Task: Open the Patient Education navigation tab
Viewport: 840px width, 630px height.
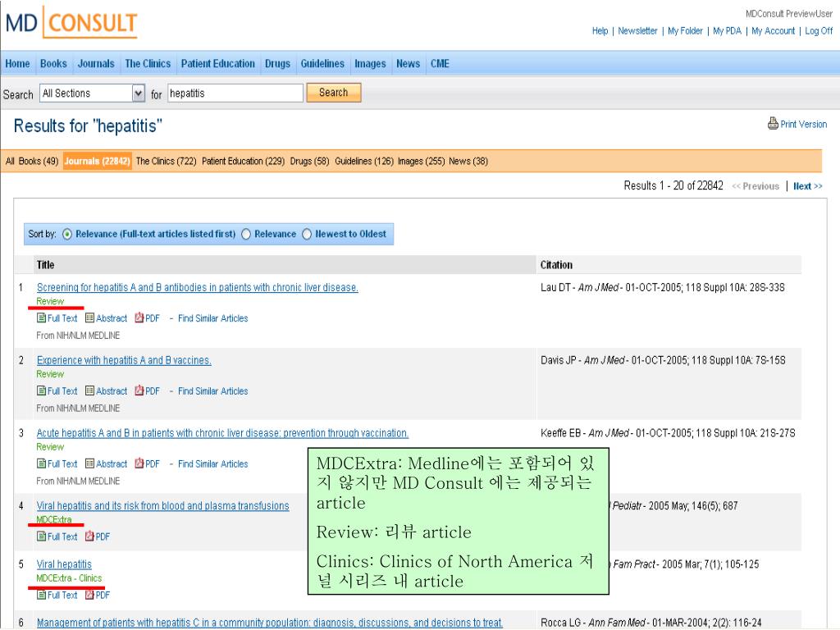Action: pyautogui.click(x=218, y=63)
